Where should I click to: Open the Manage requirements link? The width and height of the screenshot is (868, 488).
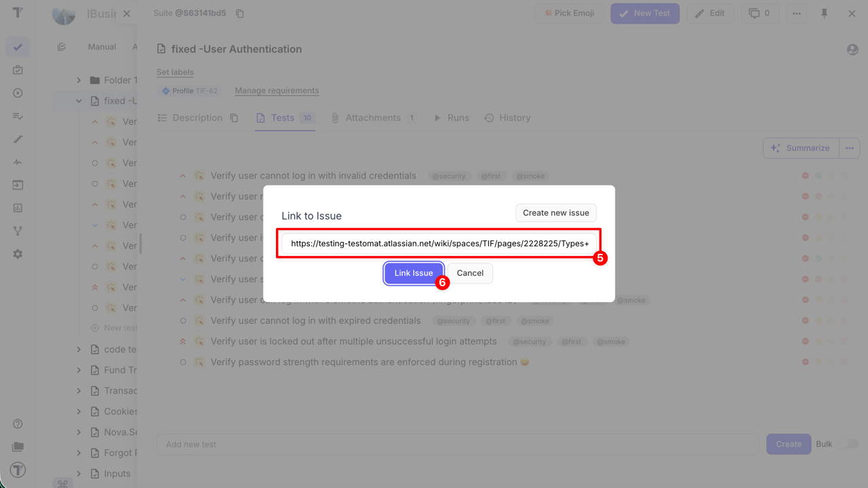click(277, 90)
